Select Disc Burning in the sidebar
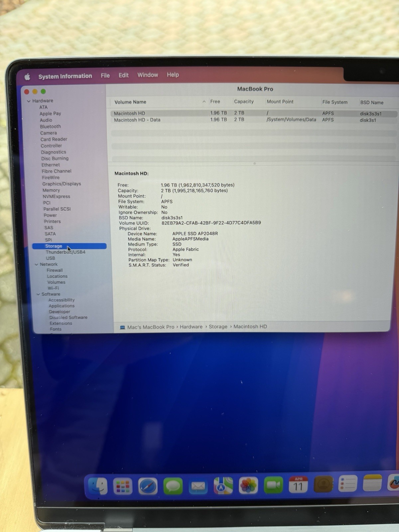399x532 pixels. (x=55, y=158)
